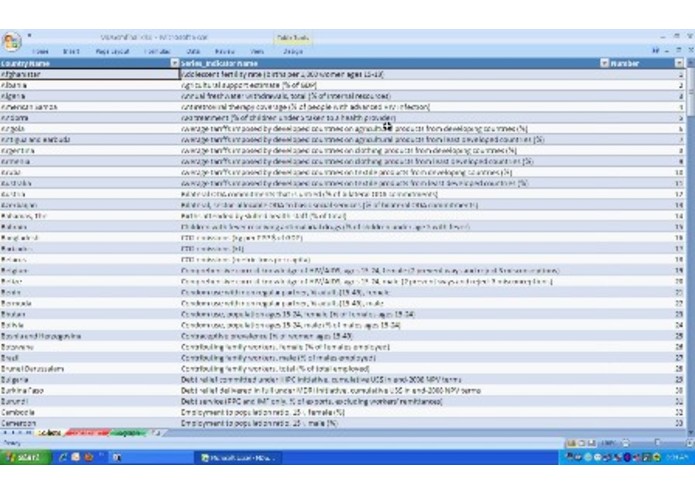This screenshot has width=695, height=494.
Task: Open the series_indicator name filter dropdown
Action: 604,63
